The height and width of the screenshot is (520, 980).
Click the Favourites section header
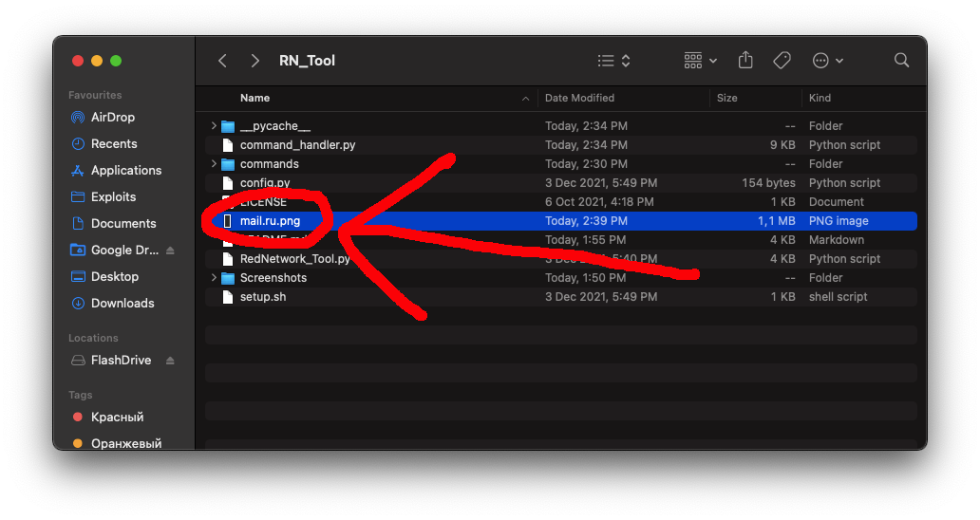[x=95, y=95]
